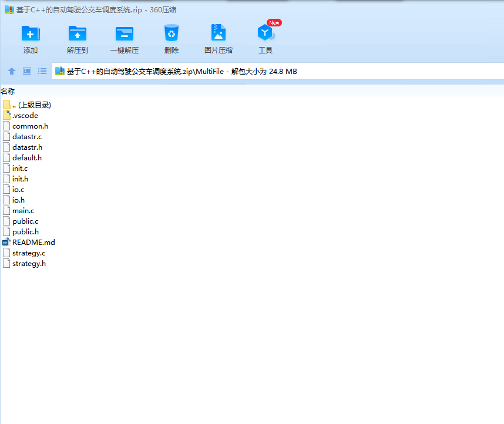Select the common.h file

tap(26, 126)
